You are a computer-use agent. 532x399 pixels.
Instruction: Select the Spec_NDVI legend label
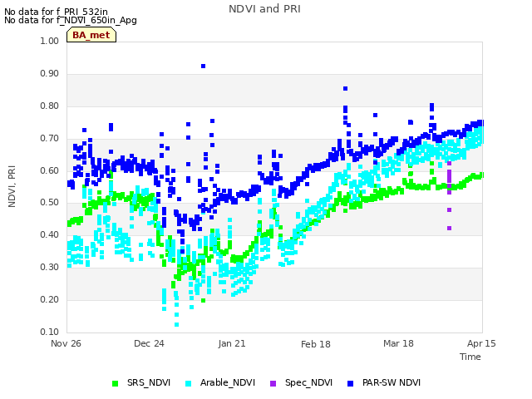[308, 382]
